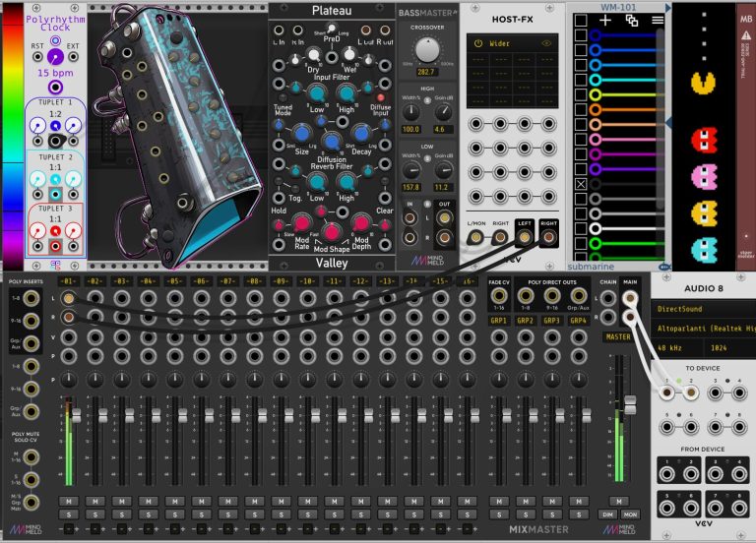Check the pink wire color checkbox
This screenshot has width=756, height=543.
581,139
